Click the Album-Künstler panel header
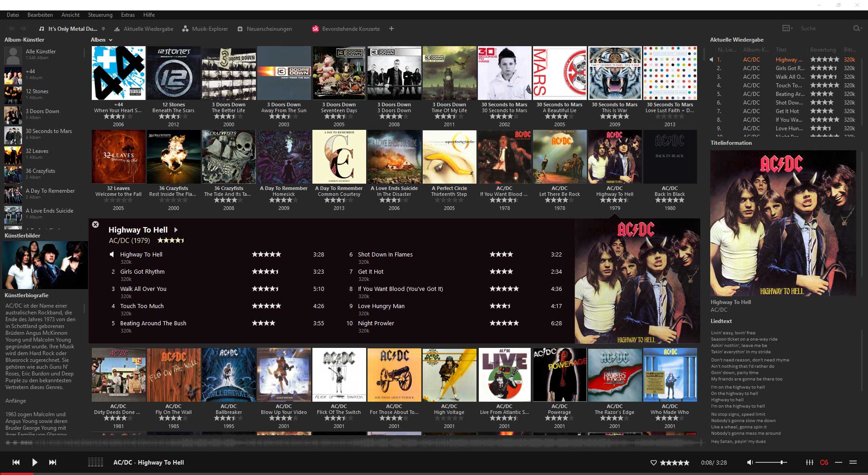The width and height of the screenshot is (868, 475). (x=24, y=40)
